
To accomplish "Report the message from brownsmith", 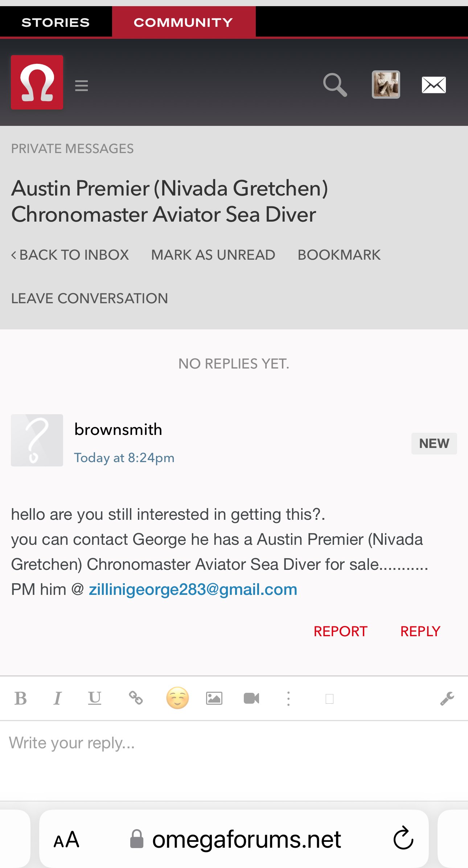I will 340,632.
